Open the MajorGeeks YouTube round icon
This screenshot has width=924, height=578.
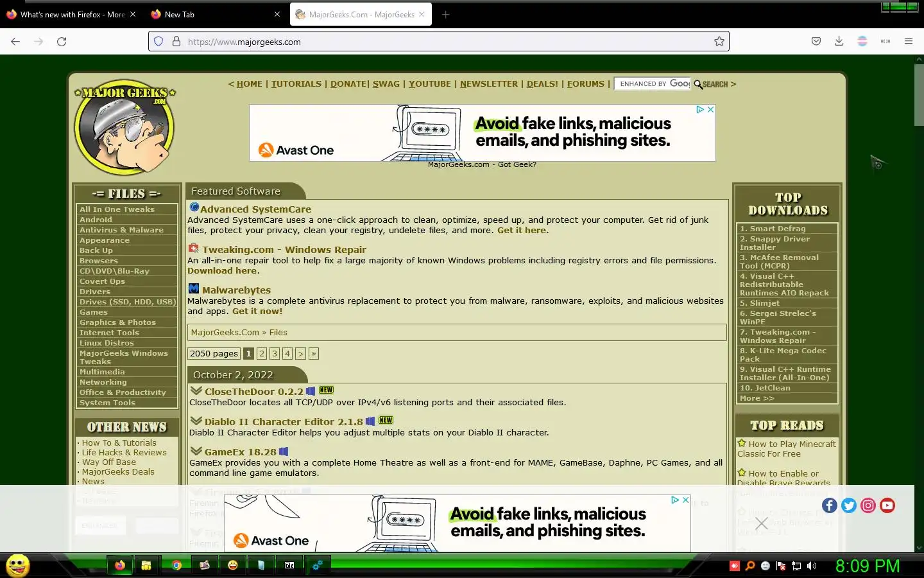pyautogui.click(x=887, y=505)
